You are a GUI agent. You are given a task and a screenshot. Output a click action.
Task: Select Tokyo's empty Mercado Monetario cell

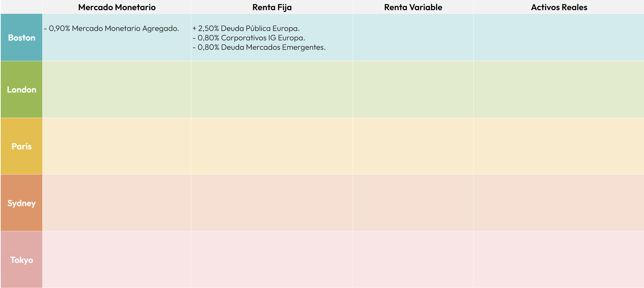point(117,260)
